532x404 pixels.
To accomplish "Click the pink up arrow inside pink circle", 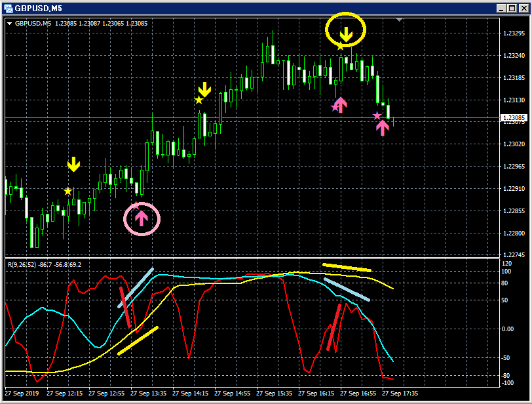I will pos(142,218).
